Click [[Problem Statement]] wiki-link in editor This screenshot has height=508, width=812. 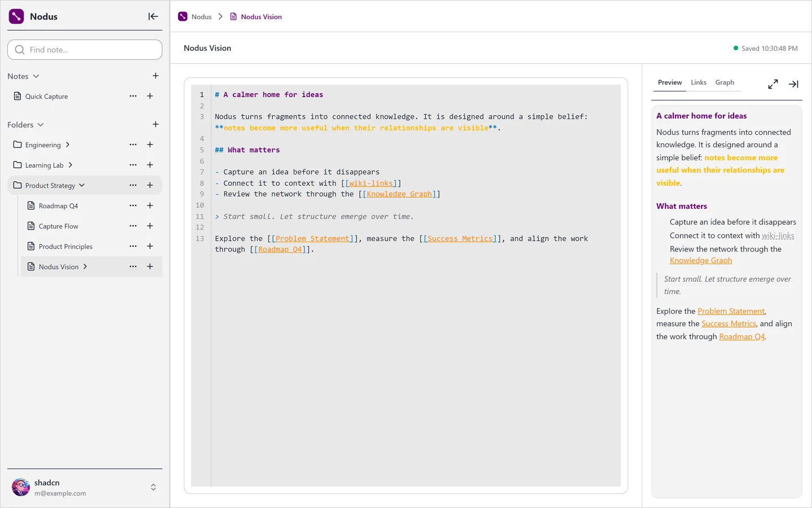coord(312,239)
